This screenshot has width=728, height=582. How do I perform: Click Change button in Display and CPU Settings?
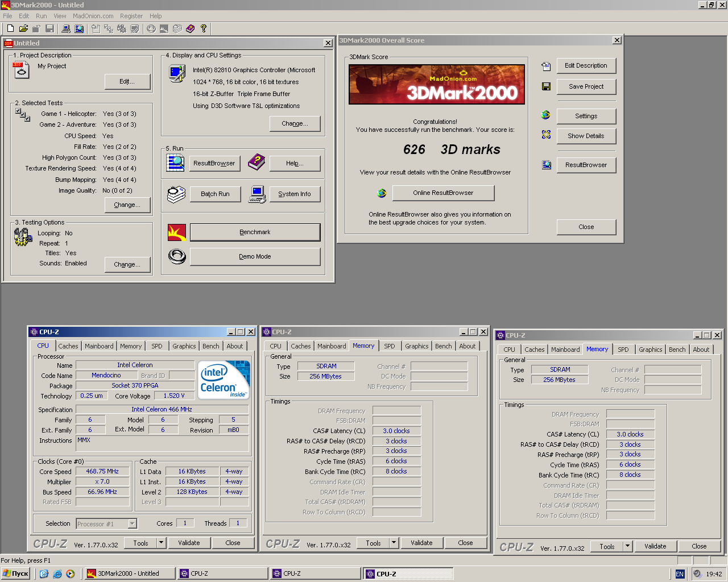pyautogui.click(x=295, y=124)
